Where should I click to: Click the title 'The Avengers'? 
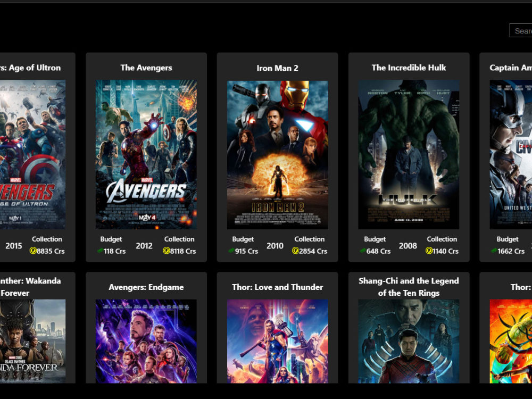tap(146, 68)
